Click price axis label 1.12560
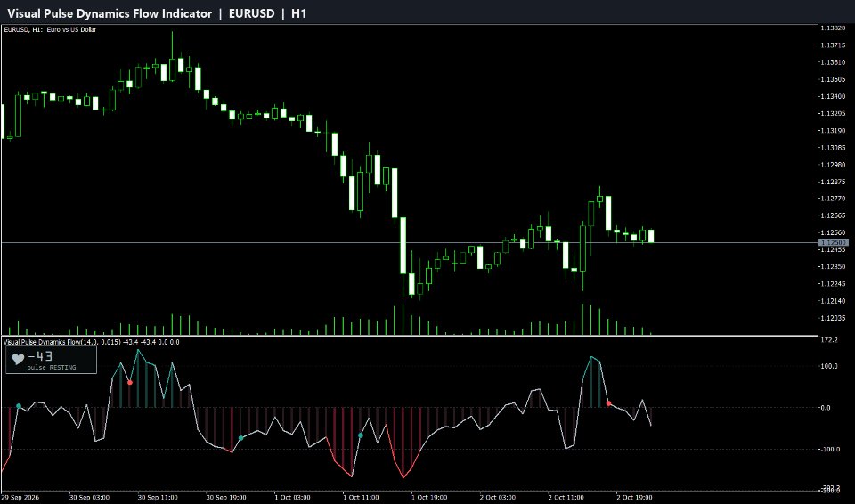The width and height of the screenshot is (855, 504). tap(833, 233)
